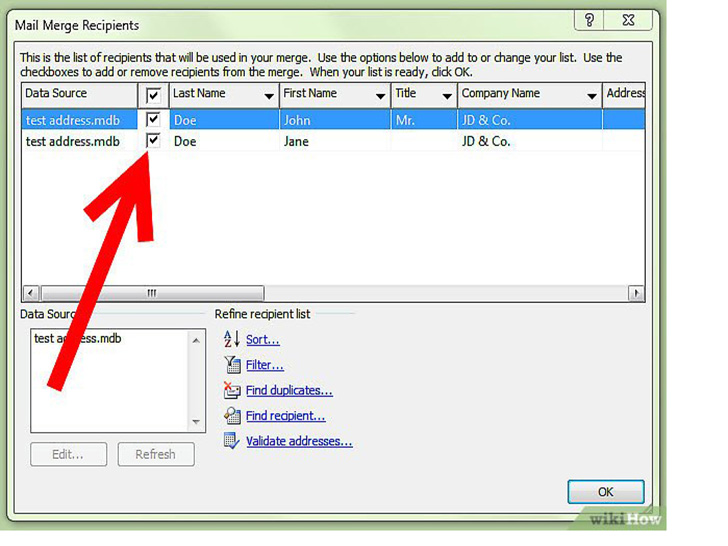Image resolution: width=728 pixels, height=546 pixels.
Task: Select test address.mdb in Data Source box
Action: click(78, 338)
